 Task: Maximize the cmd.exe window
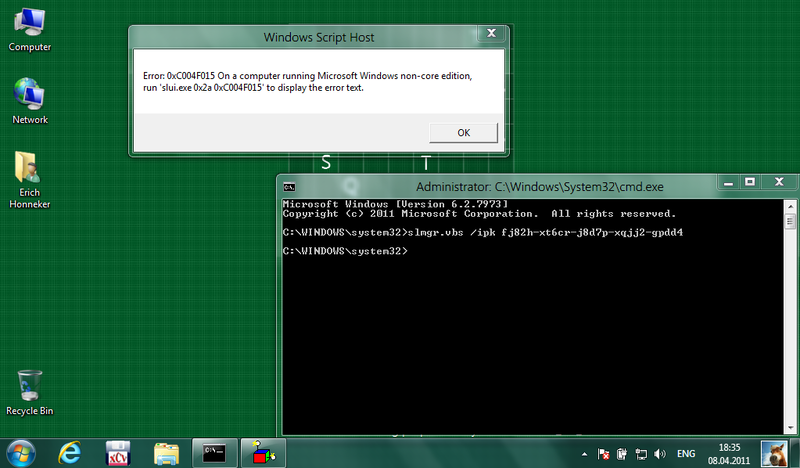pyautogui.click(x=749, y=182)
